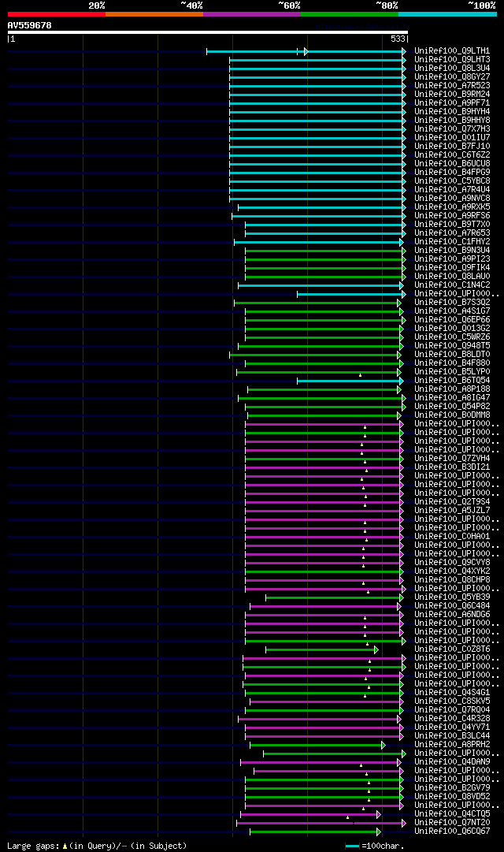Select UniRef100_B4FPG9 label

point(452,173)
